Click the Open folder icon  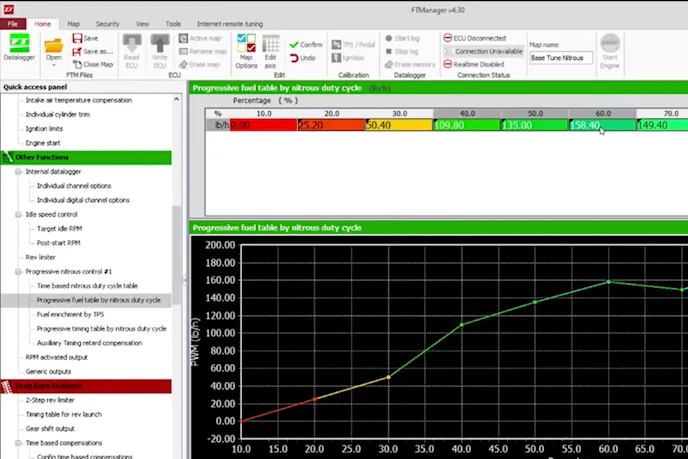[53, 47]
